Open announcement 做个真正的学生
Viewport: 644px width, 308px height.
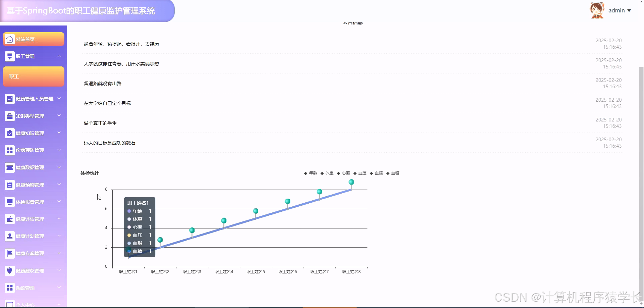[x=100, y=123]
